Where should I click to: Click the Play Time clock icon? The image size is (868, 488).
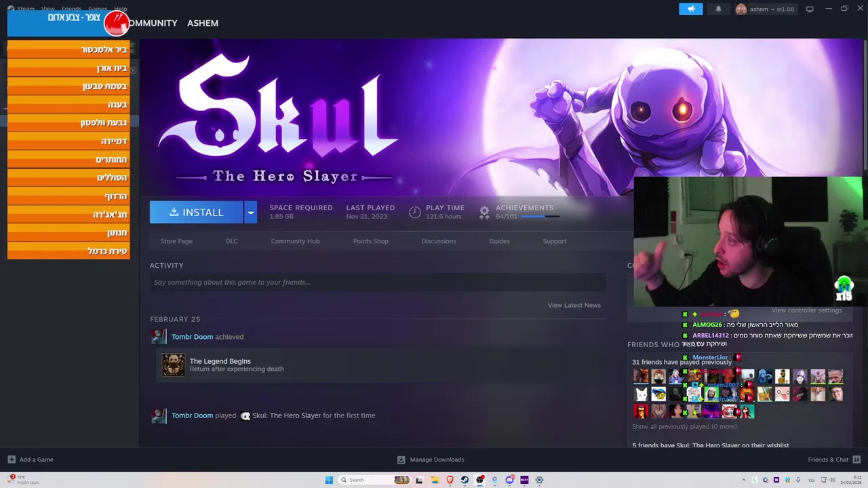[x=415, y=212]
